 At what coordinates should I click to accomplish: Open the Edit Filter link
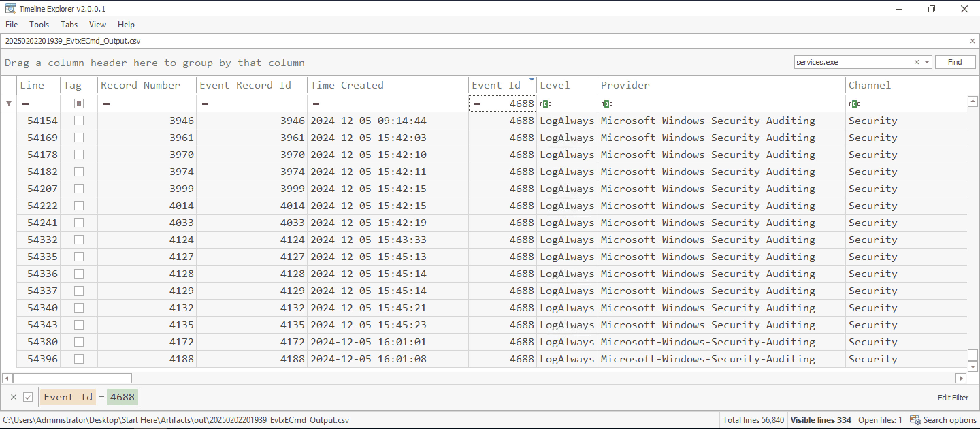[x=953, y=397]
